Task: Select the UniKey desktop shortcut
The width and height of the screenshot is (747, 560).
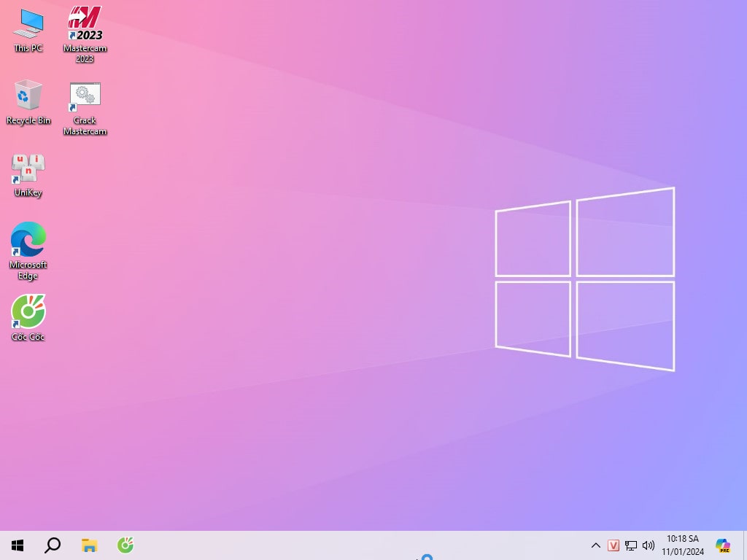Action: (x=28, y=175)
